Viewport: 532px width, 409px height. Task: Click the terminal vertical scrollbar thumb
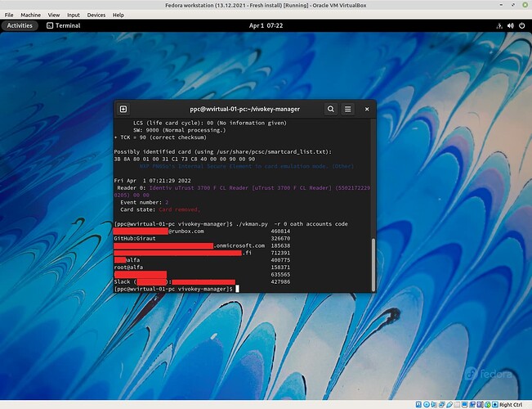[x=373, y=264]
